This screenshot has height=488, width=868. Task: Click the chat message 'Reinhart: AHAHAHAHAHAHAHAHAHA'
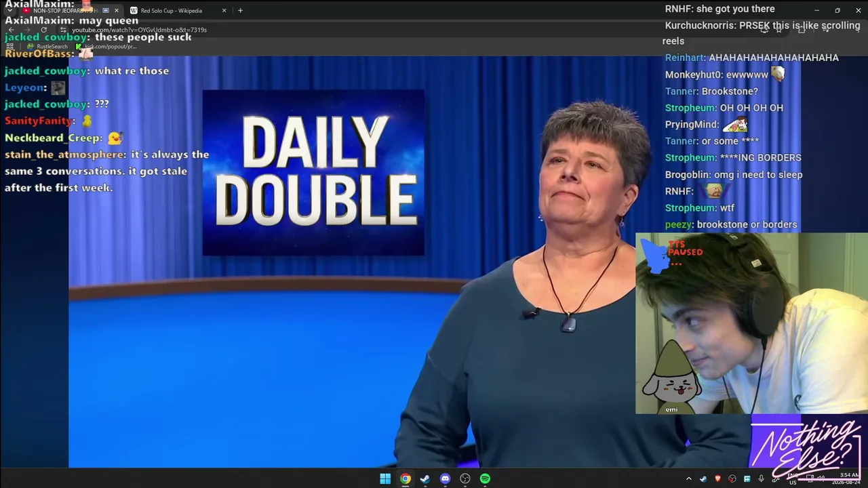click(752, 58)
